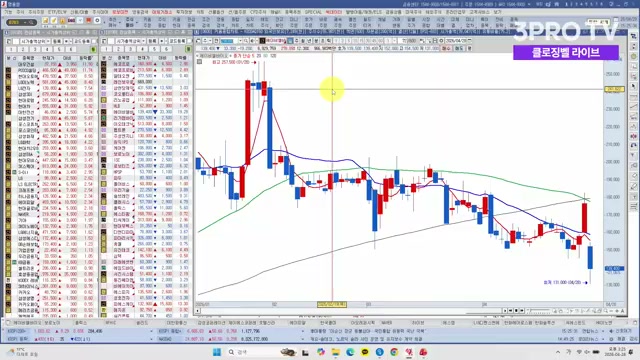Toggle the 60-day moving average in chart legend
Screen dimensions: 640x360
click(x=265, y=56)
